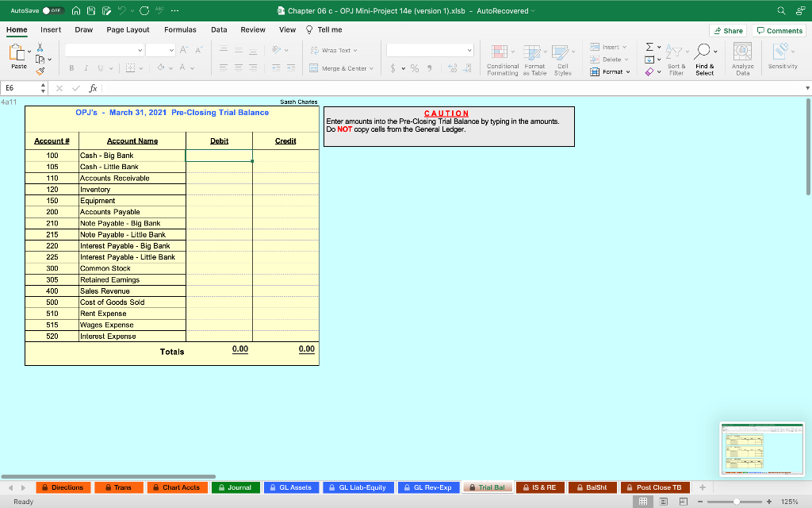Open the file name dropdown chevron in title bar
This screenshot has width=812, height=508.
click(x=533, y=11)
